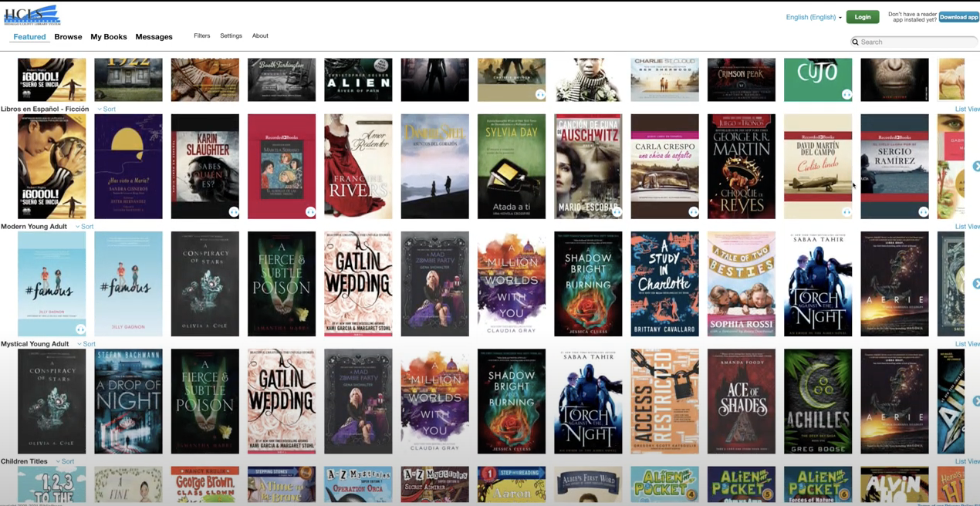Viewport: 980px width, 506px height.
Task: Click audiobook badge on the Cujo cover
Action: pos(847,94)
